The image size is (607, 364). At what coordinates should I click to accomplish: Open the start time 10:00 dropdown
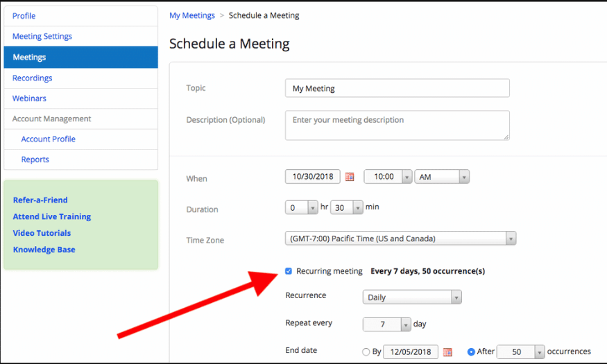(x=388, y=177)
